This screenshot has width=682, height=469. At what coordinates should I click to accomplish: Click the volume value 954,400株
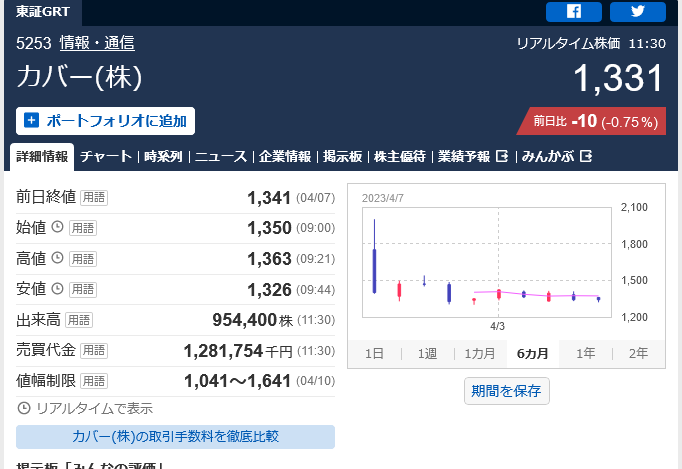point(252,320)
